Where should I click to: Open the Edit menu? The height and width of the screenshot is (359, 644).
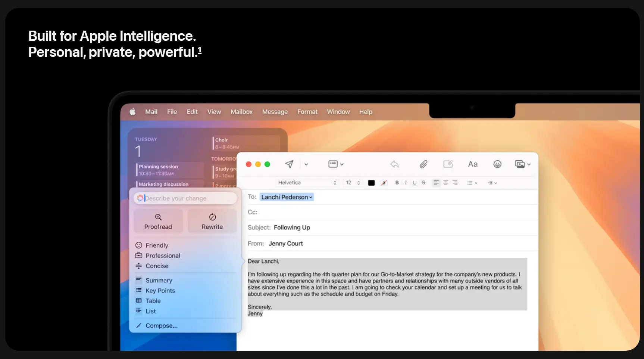[192, 112]
